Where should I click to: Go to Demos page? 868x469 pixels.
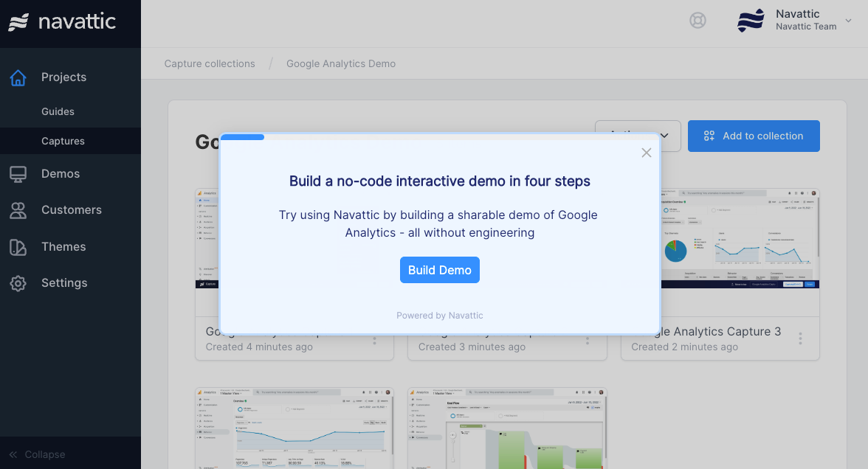click(61, 174)
